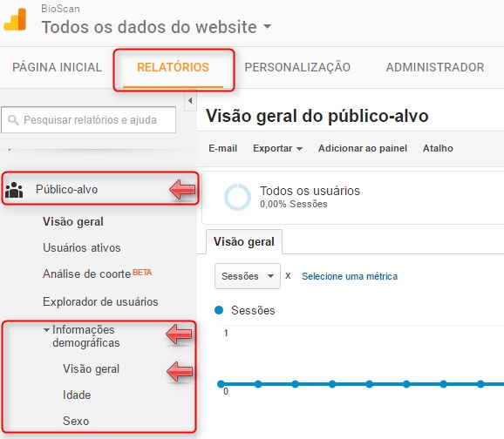The height and width of the screenshot is (439, 504).
Task: Click in the Pesquisar relatórios e ajuda field
Action: pyautogui.click(x=89, y=120)
